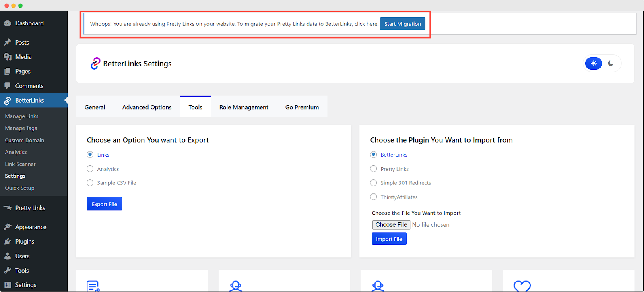Click the Export File button

click(x=104, y=204)
